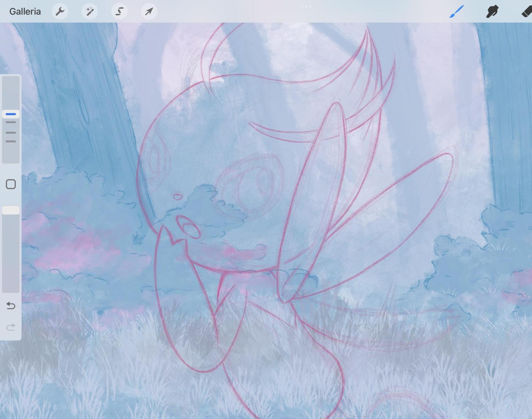
Task: Tap the Redo arrow in the sidebar
Action: 11,327
